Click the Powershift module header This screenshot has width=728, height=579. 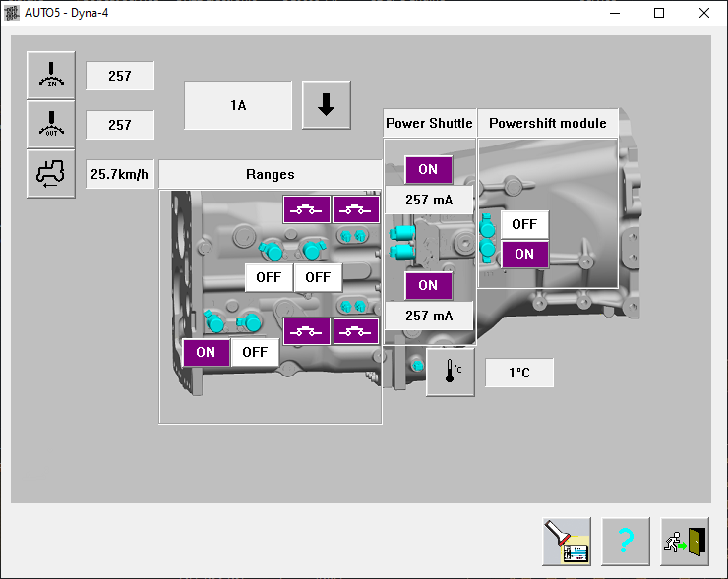(x=548, y=123)
